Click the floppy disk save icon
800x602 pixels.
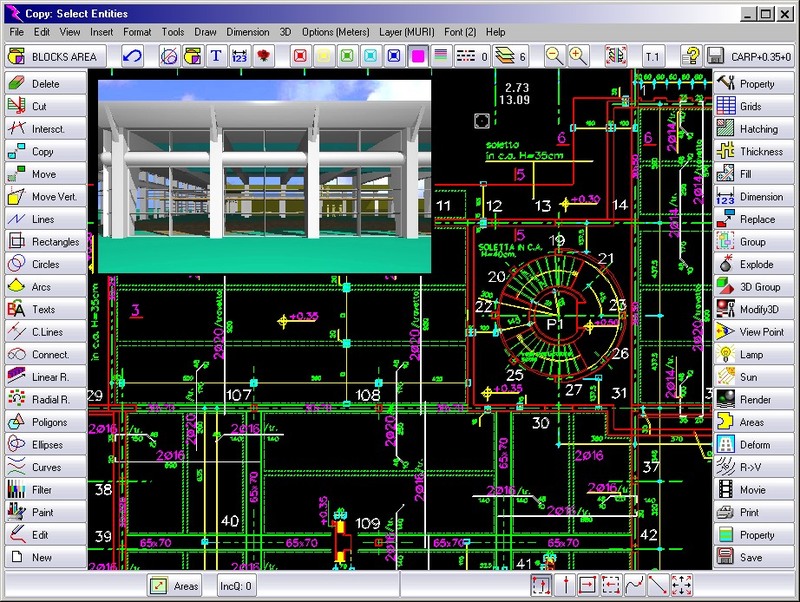[x=716, y=56]
